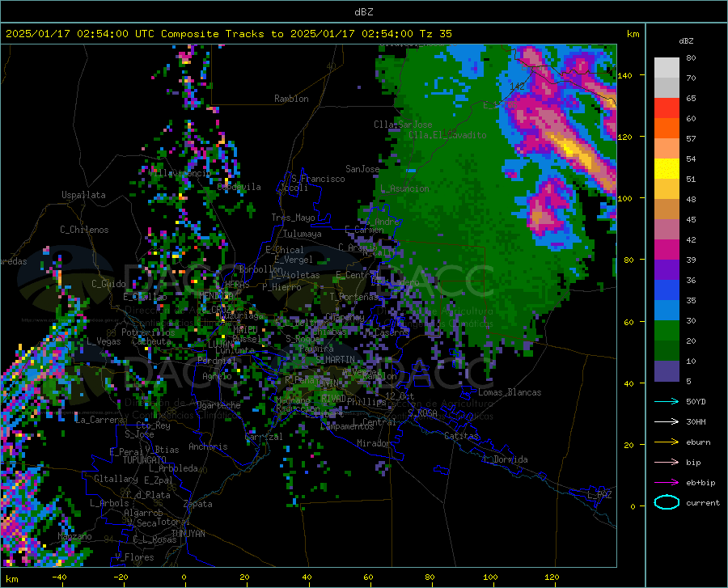The image size is (728, 588).
Task: Click the 'Manzano' map label
Action: click(x=74, y=536)
